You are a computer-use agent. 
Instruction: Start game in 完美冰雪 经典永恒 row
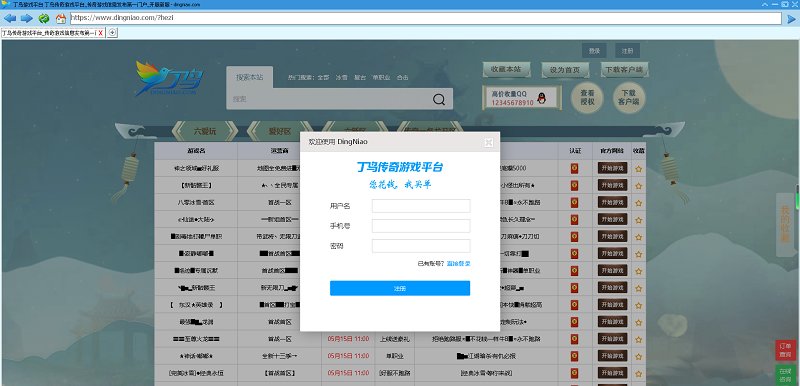pyautogui.click(x=612, y=373)
